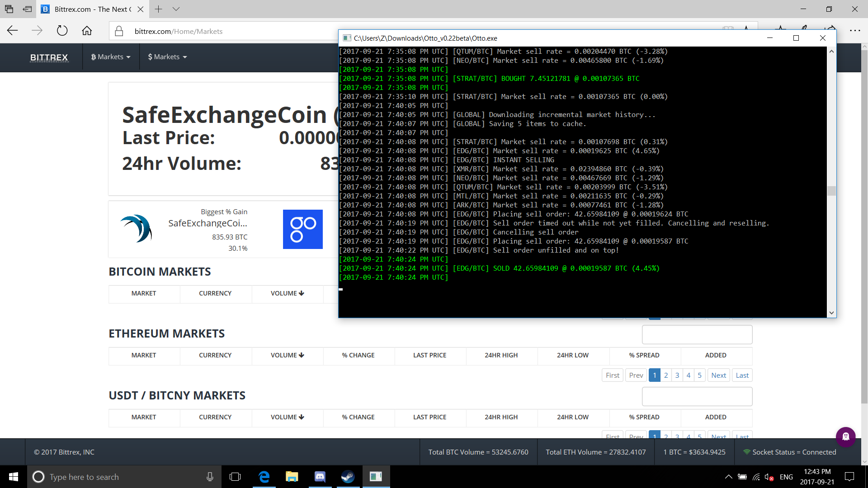Go to Next page of Ethereum markets
The width and height of the screenshot is (868, 488).
(719, 375)
